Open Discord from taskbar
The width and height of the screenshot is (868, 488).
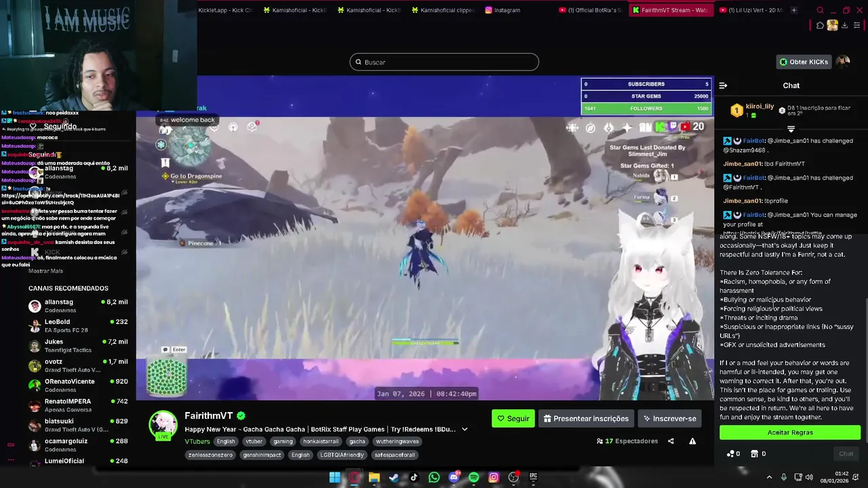[x=454, y=477]
